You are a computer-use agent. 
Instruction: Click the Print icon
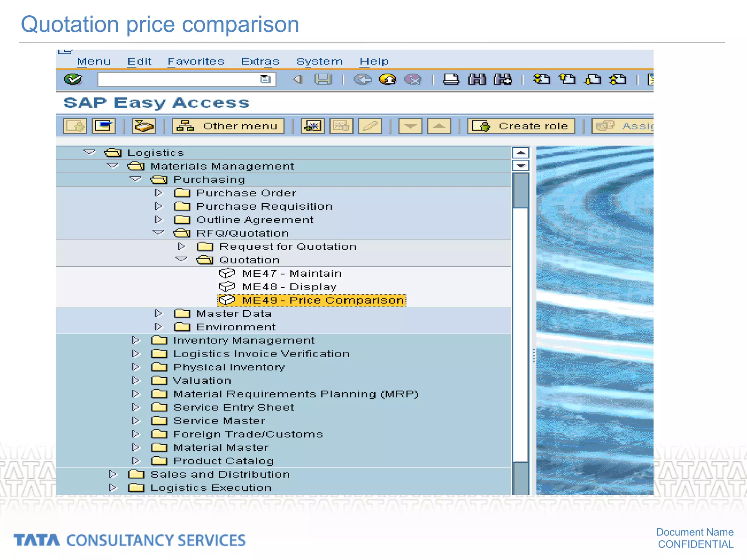click(x=451, y=79)
